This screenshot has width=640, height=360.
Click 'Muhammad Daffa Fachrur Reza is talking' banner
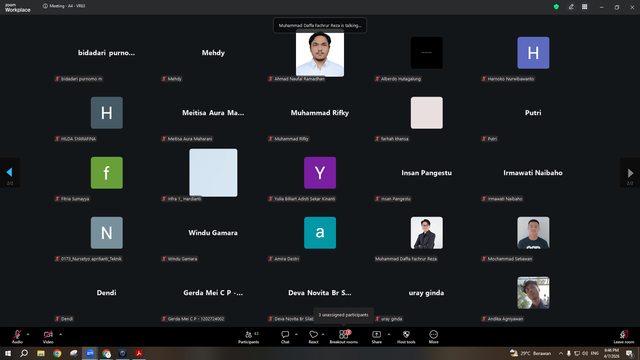pos(320,25)
